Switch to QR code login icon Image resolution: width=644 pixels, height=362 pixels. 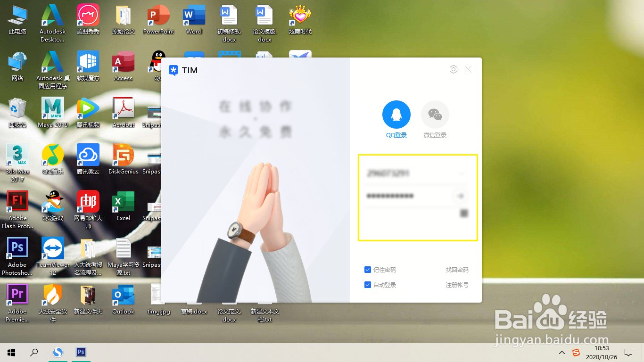point(464,214)
